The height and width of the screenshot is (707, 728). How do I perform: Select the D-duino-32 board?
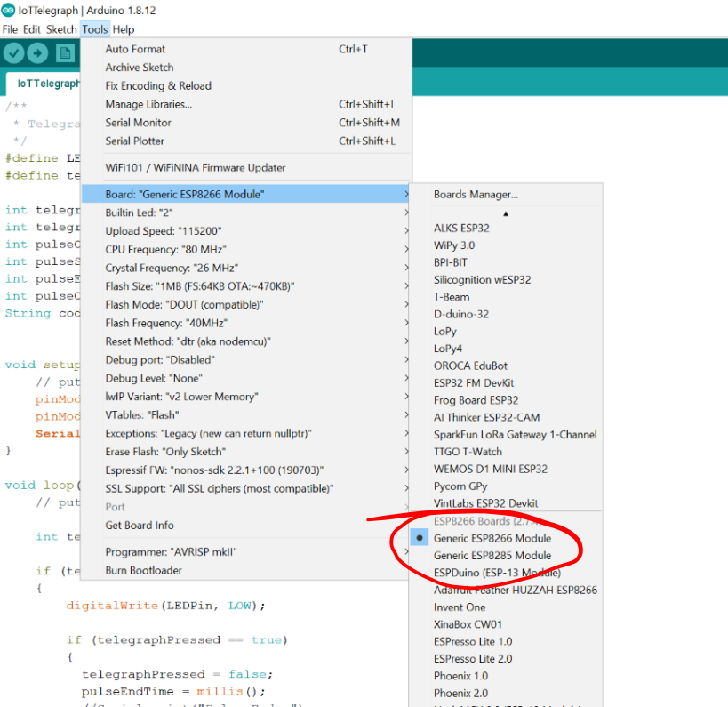point(506,314)
